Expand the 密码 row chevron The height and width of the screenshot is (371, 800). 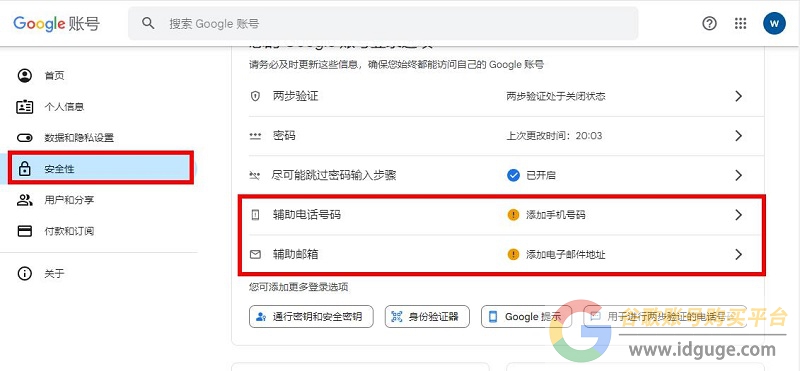click(738, 136)
